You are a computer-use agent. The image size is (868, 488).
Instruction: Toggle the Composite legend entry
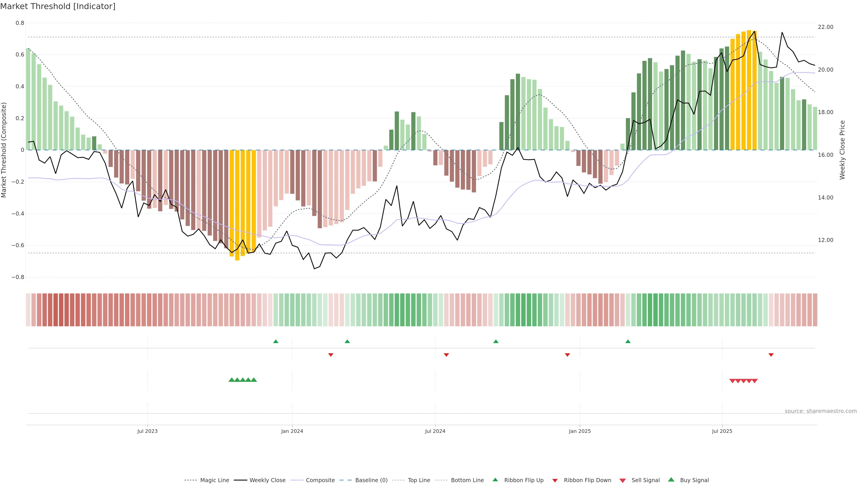(x=320, y=480)
